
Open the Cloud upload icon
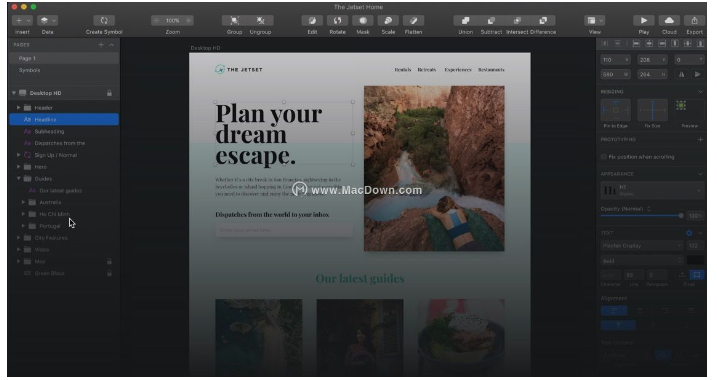(x=669, y=21)
